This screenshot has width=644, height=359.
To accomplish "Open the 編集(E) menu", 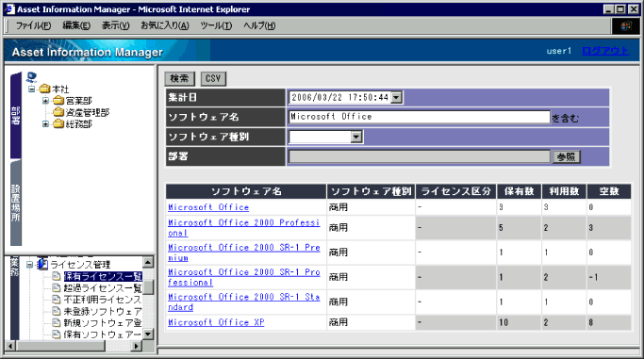I will point(76,25).
